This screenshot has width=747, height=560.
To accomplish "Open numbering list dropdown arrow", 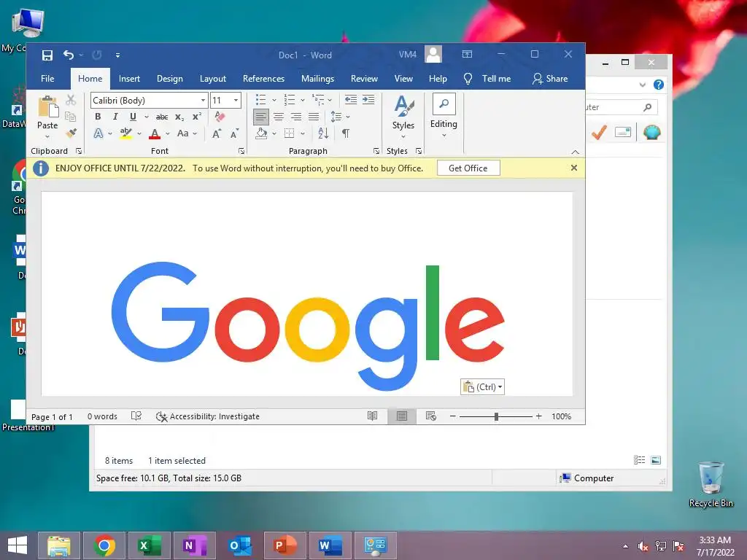I will 303,100.
